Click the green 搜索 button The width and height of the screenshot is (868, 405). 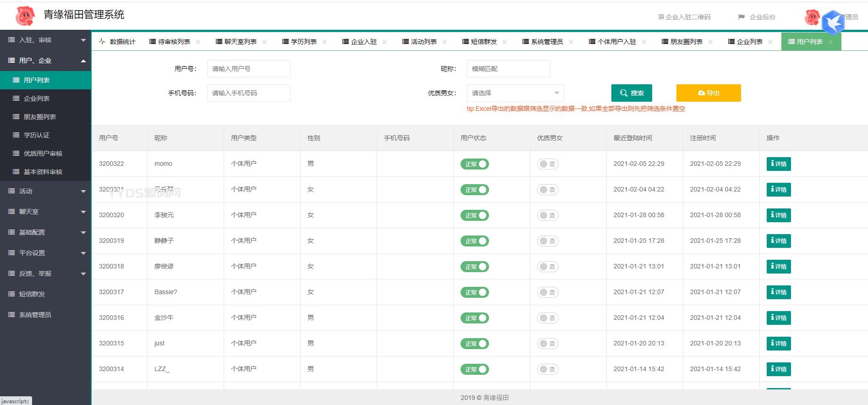[632, 93]
